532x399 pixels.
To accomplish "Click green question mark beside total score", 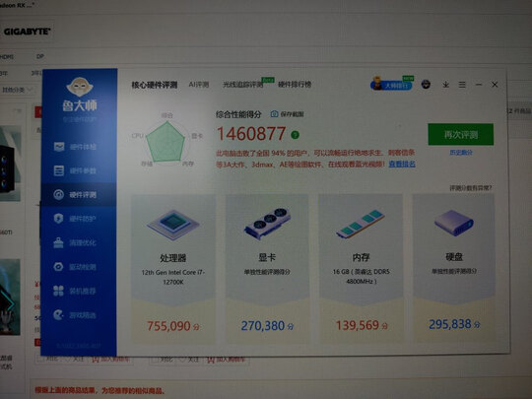I will (296, 135).
